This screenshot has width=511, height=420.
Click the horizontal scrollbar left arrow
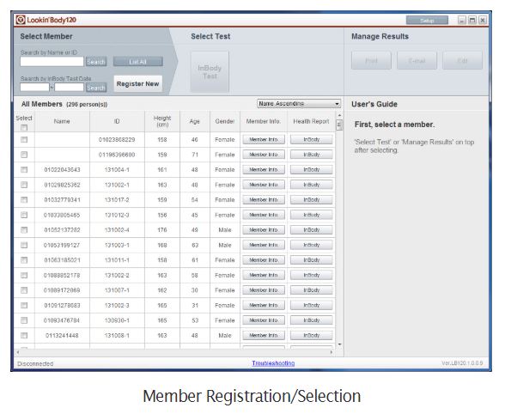click(18, 352)
